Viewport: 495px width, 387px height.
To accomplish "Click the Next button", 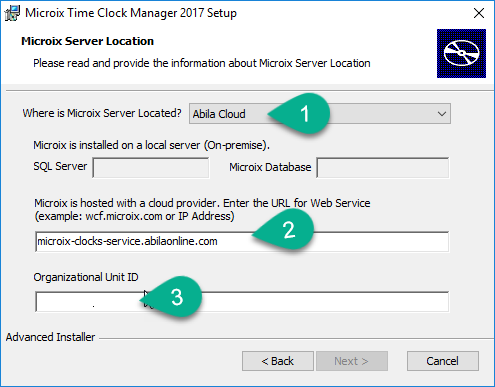I will [x=352, y=361].
